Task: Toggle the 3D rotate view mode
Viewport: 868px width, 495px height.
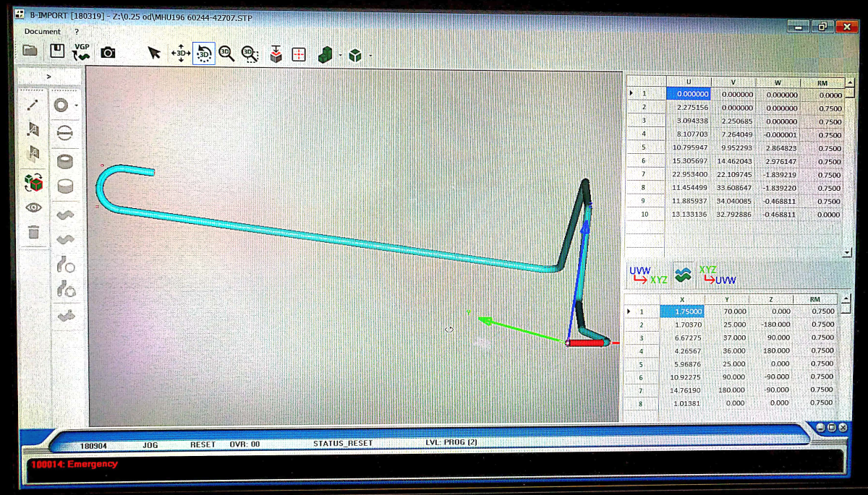Action: coord(204,53)
